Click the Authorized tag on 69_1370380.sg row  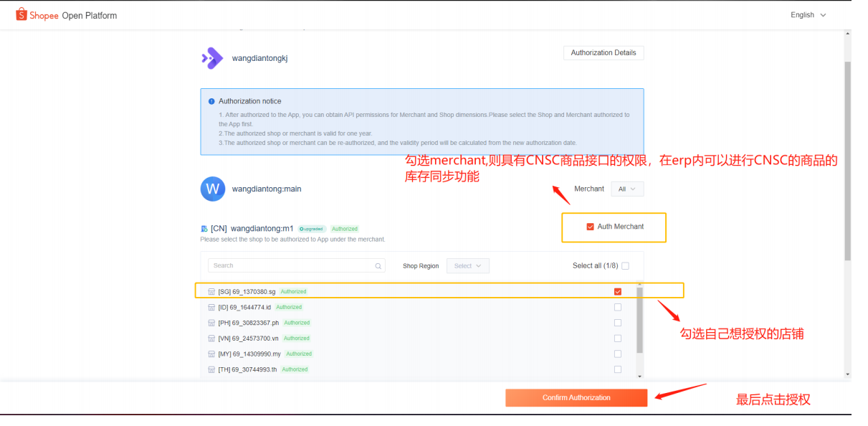[293, 292]
